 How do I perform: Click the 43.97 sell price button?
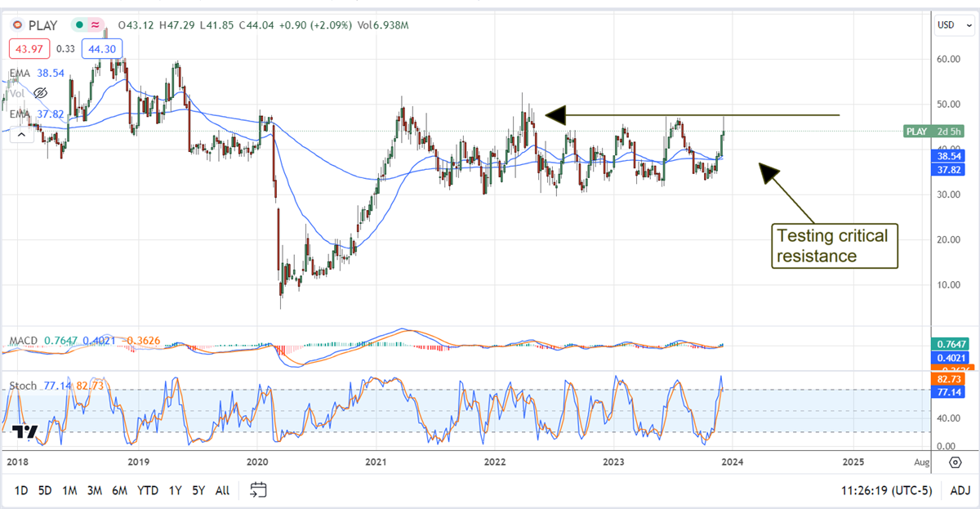22,49
